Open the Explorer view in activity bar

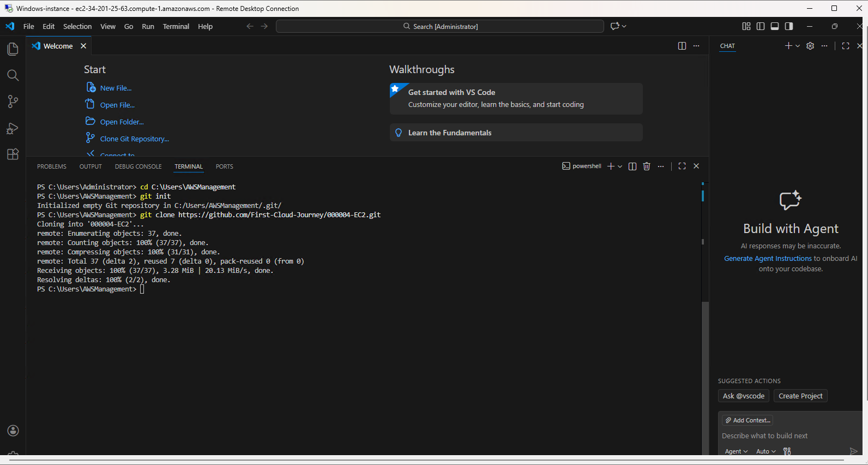(x=13, y=49)
